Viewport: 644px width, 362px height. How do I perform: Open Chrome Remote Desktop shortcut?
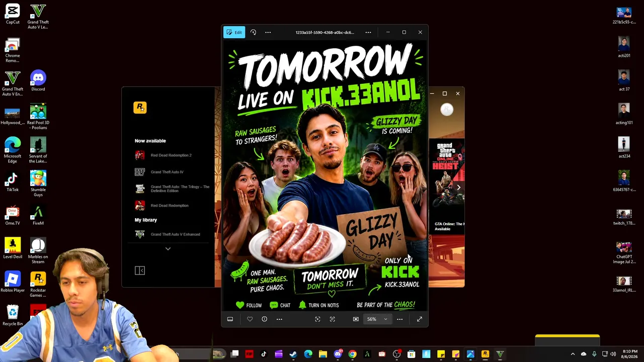(x=13, y=50)
